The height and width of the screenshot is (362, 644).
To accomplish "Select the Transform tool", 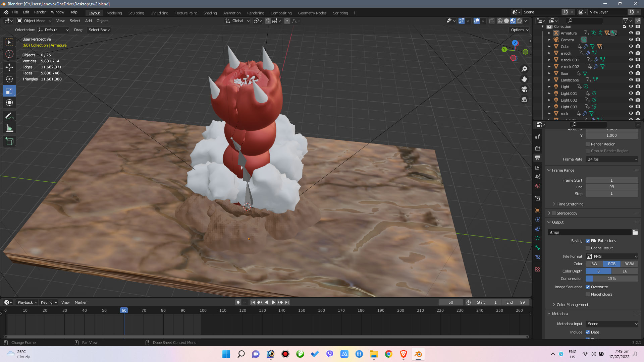I will point(9,103).
